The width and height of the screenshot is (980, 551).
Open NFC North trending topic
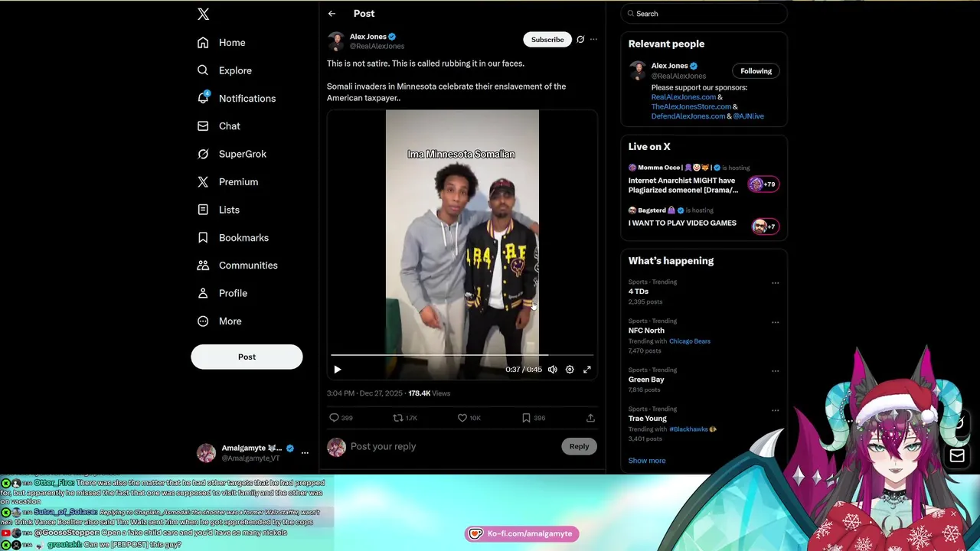point(646,331)
